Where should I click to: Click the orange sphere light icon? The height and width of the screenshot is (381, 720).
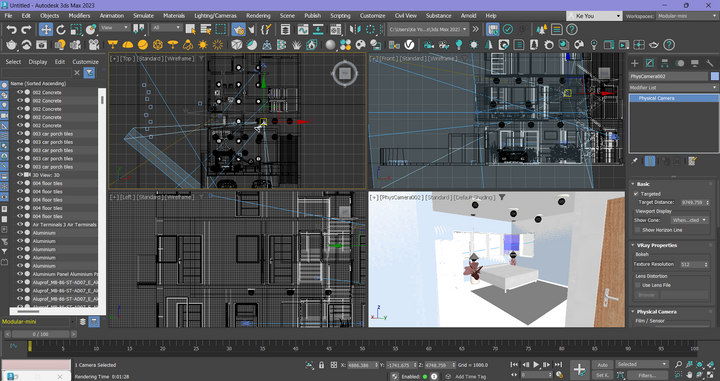[x=143, y=45]
